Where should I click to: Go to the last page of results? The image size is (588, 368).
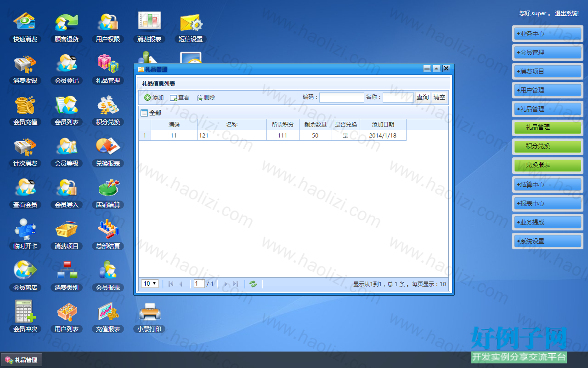click(236, 284)
